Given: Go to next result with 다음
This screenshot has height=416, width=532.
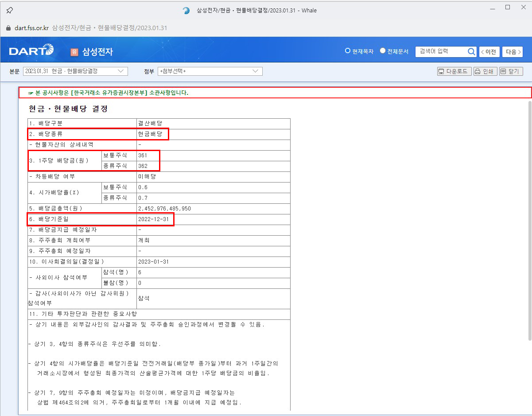Looking at the screenshot, I should point(513,52).
